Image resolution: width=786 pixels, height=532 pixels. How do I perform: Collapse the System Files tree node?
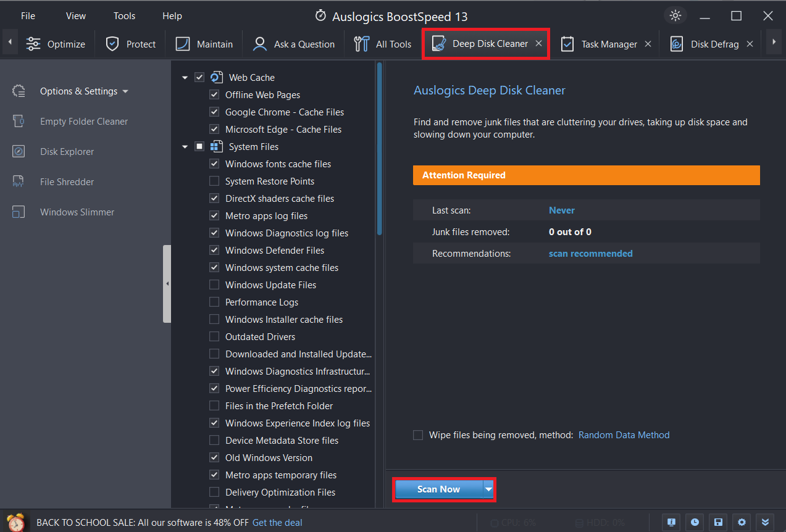(x=185, y=147)
